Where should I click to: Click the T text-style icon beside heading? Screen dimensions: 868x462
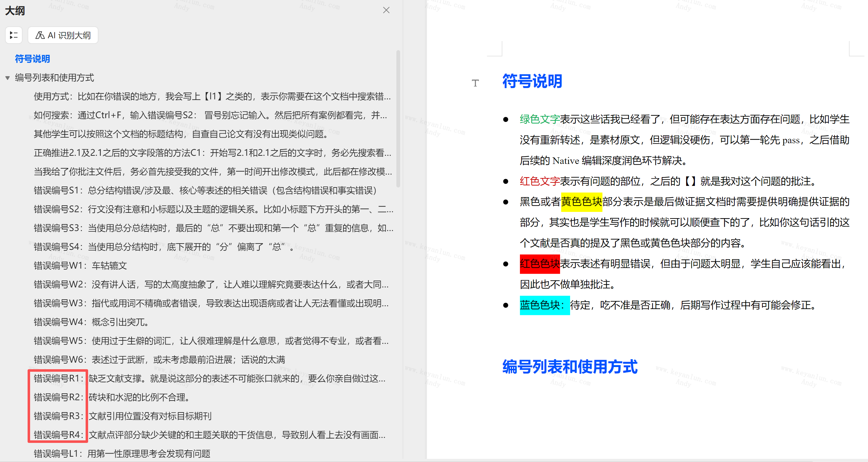(475, 83)
